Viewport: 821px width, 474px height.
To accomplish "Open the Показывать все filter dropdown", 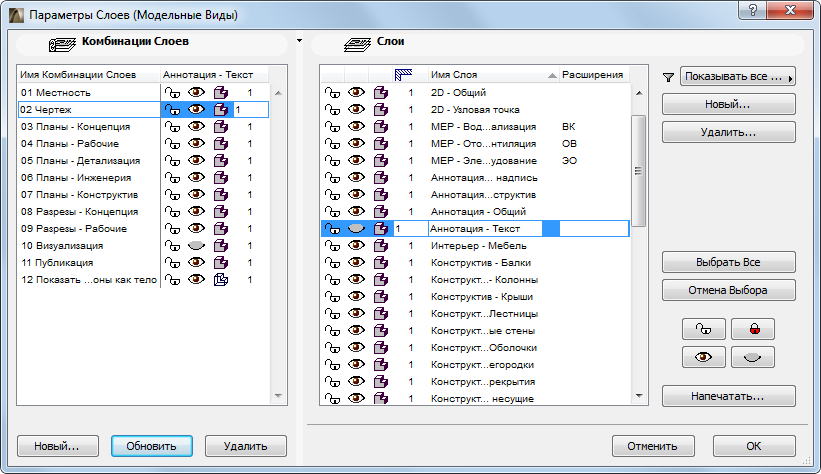I will (x=738, y=76).
